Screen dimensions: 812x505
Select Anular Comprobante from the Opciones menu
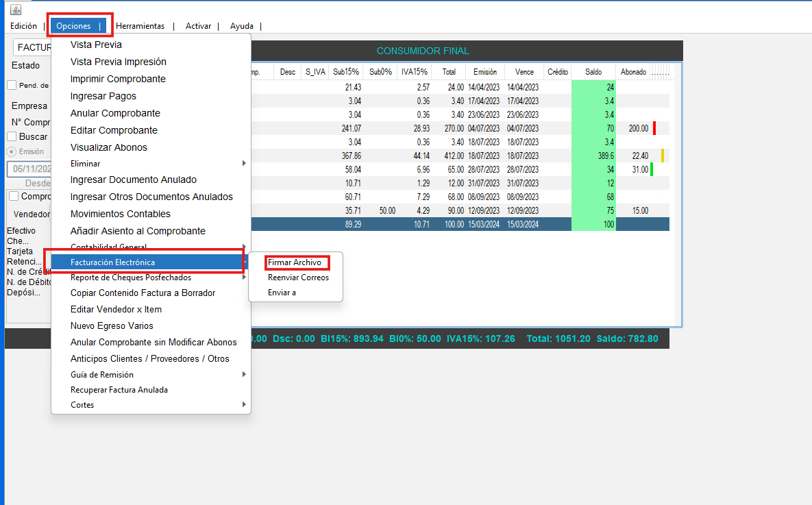click(x=115, y=113)
